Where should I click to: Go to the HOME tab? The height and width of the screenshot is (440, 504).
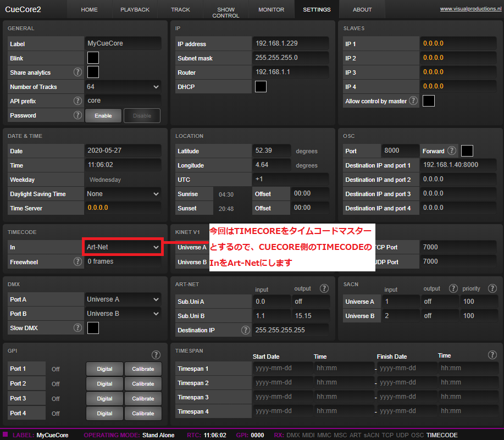90,10
